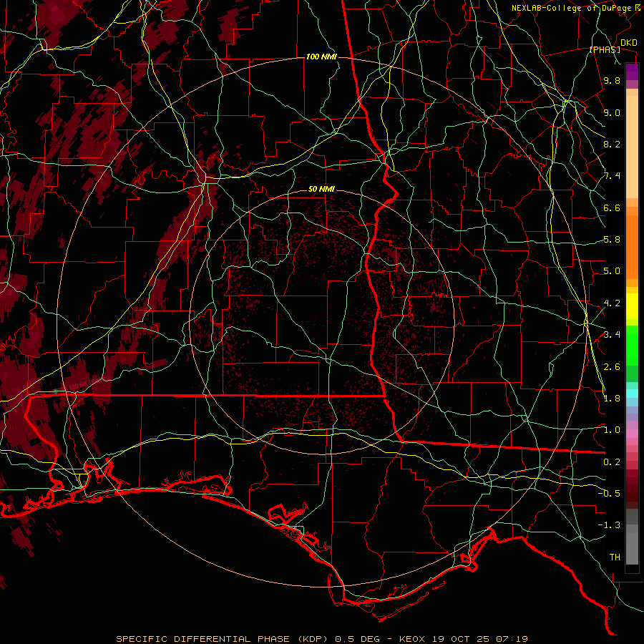Select the 1.8 scale value

(x=612, y=399)
